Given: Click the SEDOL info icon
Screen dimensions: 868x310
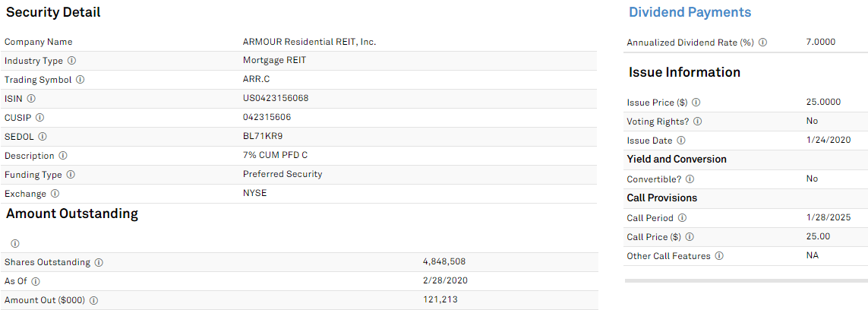Looking at the screenshot, I should pos(43,136).
